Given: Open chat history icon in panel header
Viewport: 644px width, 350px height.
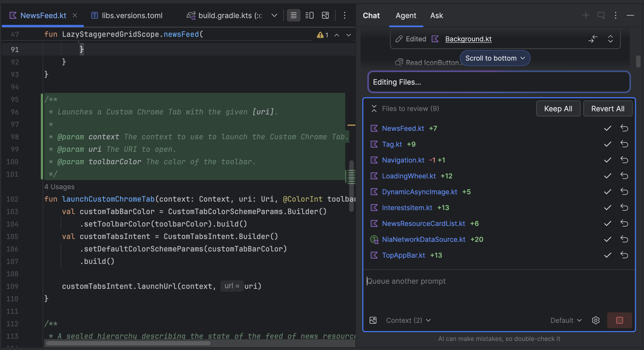Looking at the screenshot, I should tap(601, 15).
